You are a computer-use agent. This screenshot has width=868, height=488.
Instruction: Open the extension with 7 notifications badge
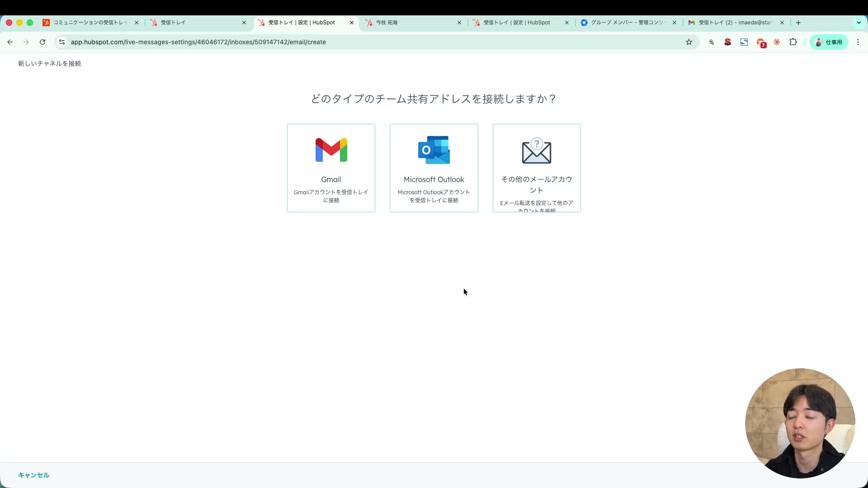762,42
